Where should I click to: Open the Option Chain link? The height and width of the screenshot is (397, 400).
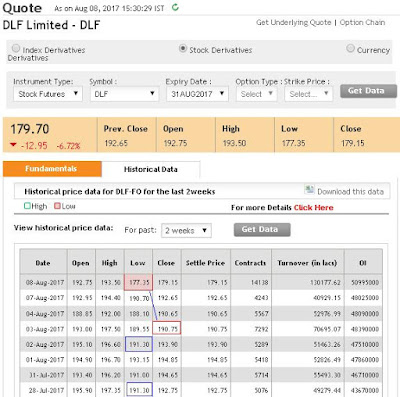pos(362,22)
